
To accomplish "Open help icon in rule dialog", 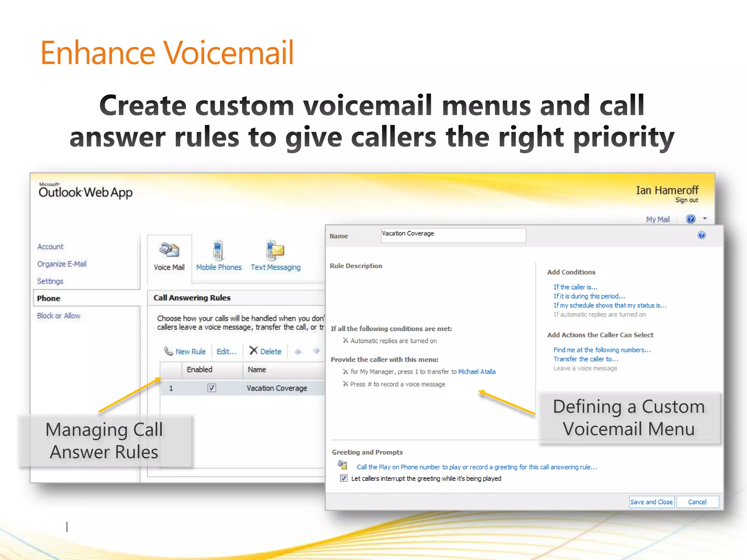I will tap(701, 235).
